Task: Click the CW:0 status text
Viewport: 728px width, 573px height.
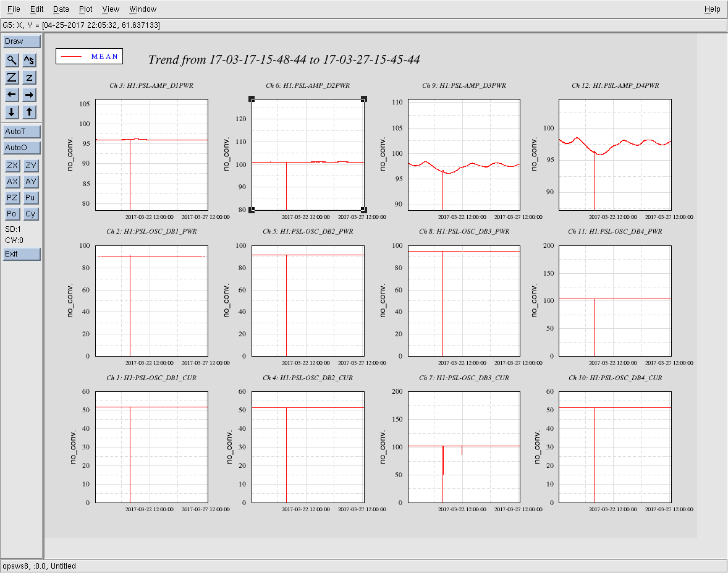Action: (x=14, y=240)
